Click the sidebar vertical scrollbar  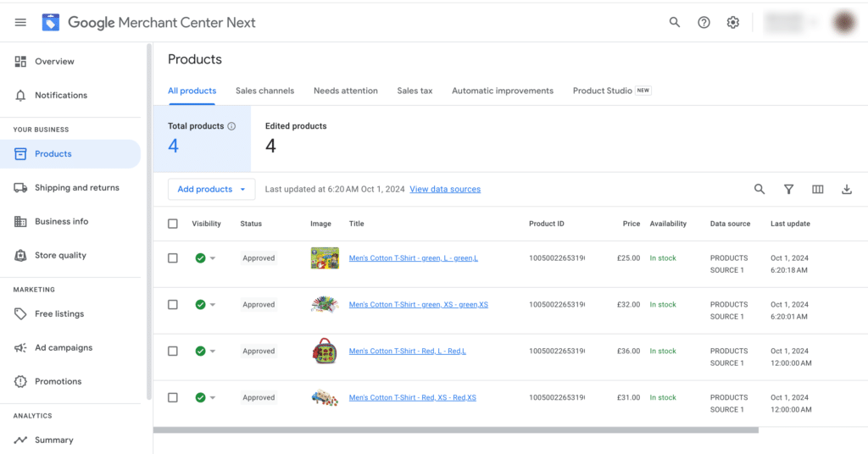148,221
